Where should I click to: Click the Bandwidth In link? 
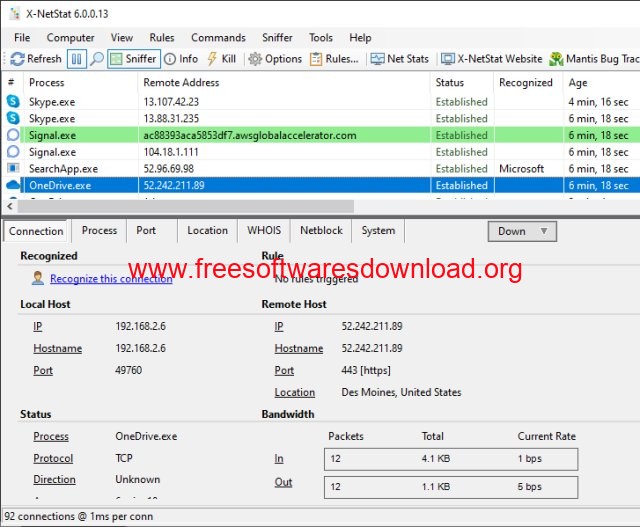279,459
